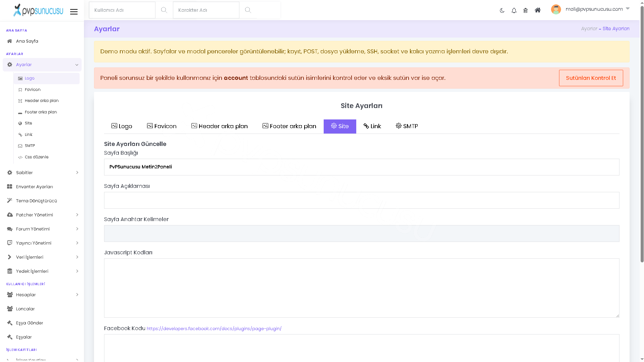Click the home icon in top bar

click(x=538, y=10)
